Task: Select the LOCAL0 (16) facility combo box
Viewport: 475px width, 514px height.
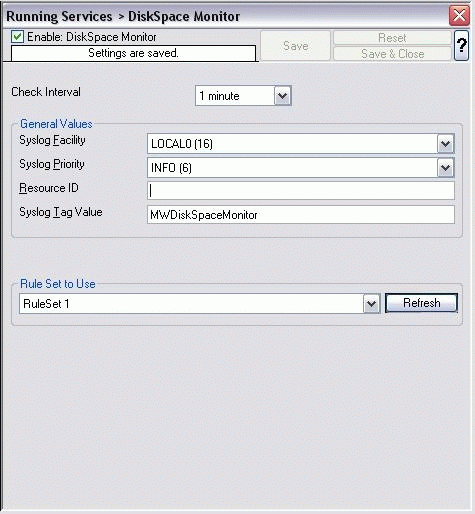Action: point(301,144)
